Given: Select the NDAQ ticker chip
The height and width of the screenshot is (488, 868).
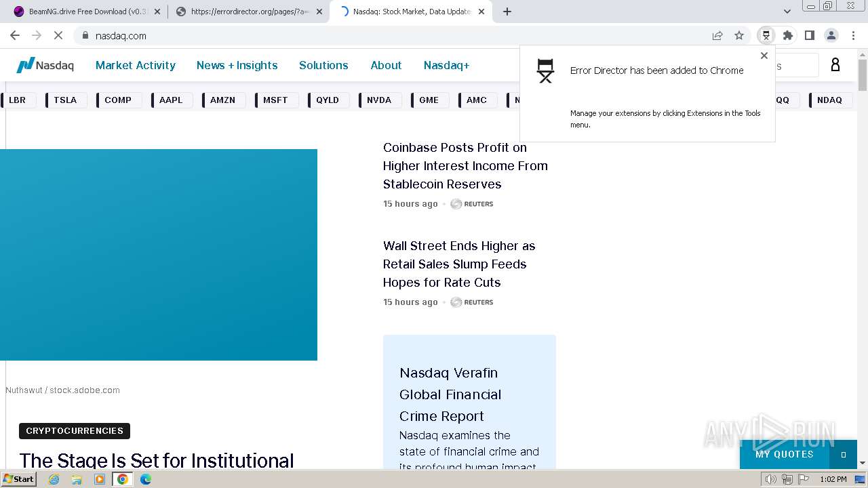Looking at the screenshot, I should tap(829, 100).
